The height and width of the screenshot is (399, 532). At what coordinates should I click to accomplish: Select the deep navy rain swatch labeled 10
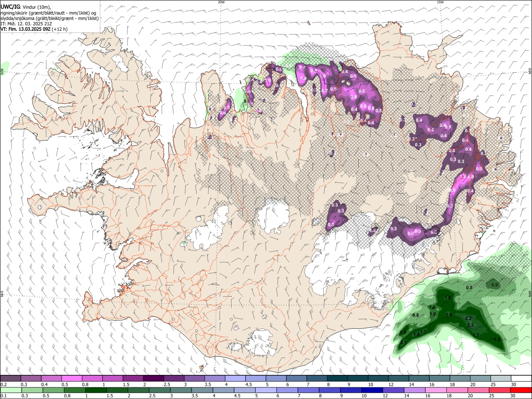pyautogui.click(x=372, y=390)
